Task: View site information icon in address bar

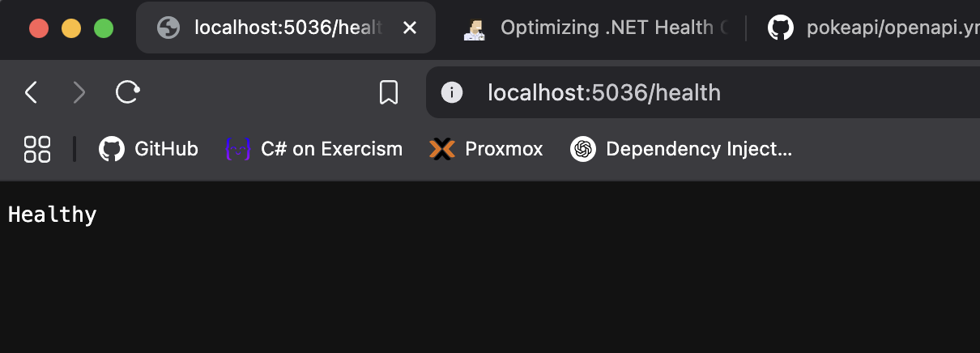Action: click(x=451, y=93)
